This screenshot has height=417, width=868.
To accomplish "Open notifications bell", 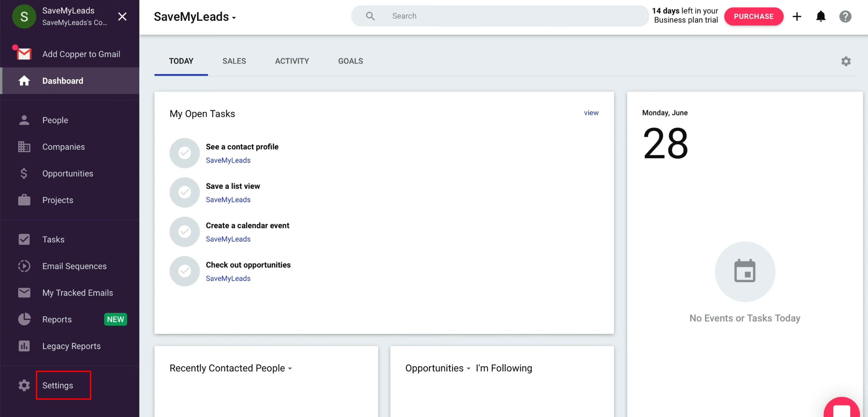I will click(x=821, y=16).
